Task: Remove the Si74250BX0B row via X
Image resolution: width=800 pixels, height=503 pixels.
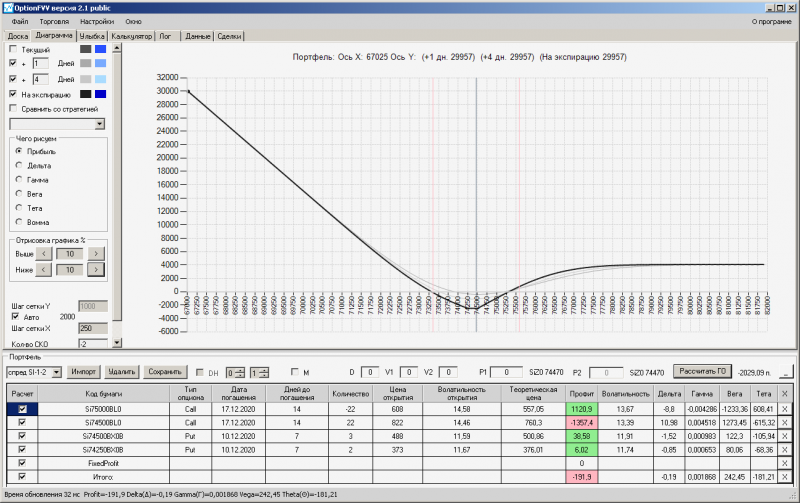Action: point(785,450)
